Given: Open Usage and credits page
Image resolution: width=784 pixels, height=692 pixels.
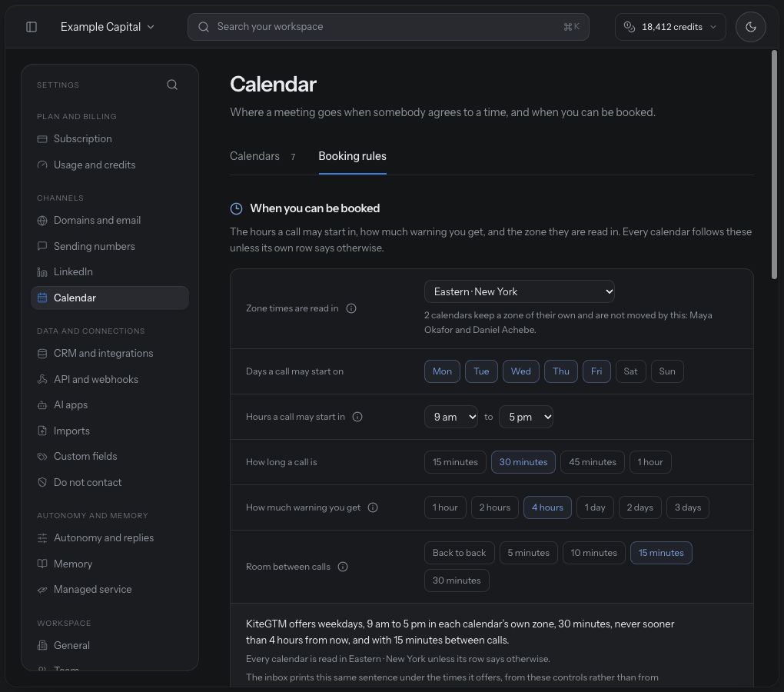Looking at the screenshot, I should pyautogui.click(x=109, y=165).
